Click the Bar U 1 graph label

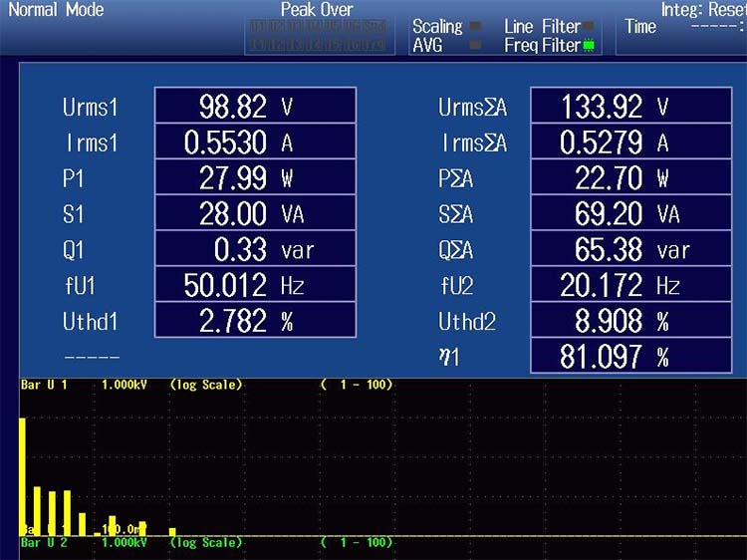click(x=44, y=385)
